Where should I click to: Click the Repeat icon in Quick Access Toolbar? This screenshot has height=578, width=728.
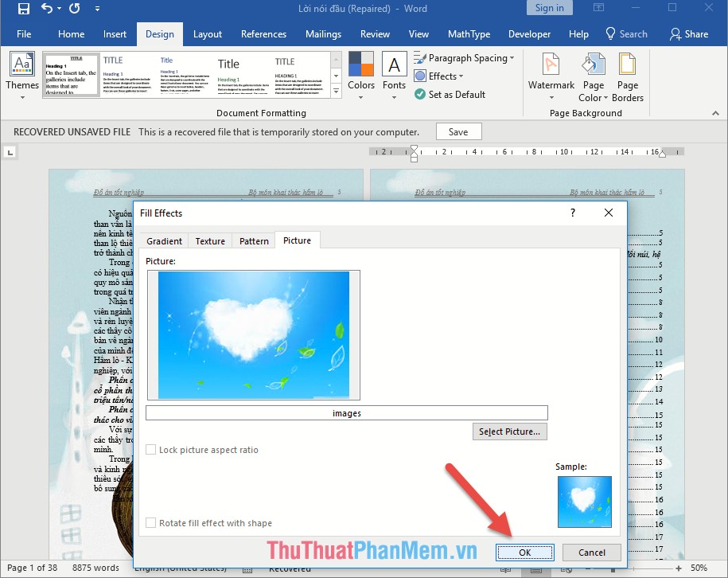[73, 8]
